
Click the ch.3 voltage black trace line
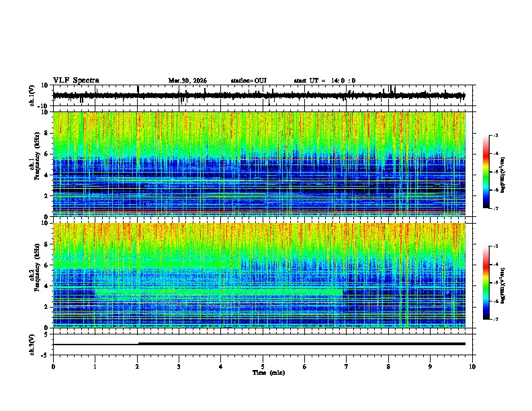point(259,344)
